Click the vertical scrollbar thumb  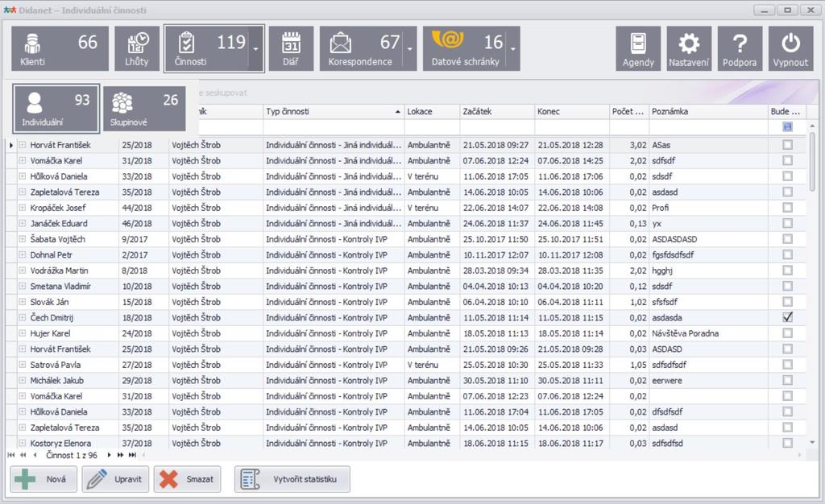(x=812, y=161)
